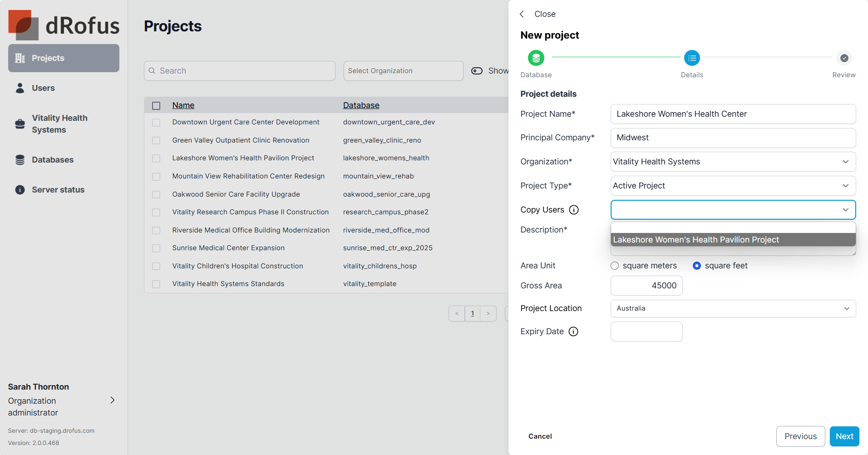This screenshot has width=868, height=455.
Task: Click the info icon beside Copy Users
Action: [x=574, y=210]
